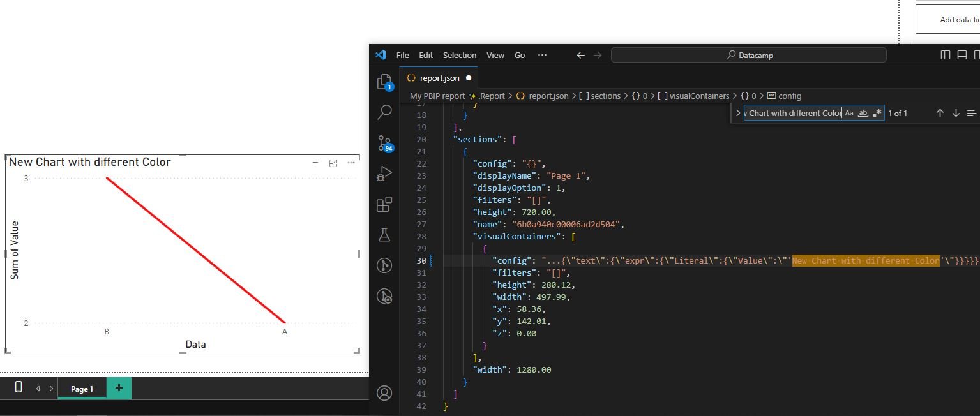Go forward with the right arrow
This screenshot has height=416, width=980.
coord(598,55)
